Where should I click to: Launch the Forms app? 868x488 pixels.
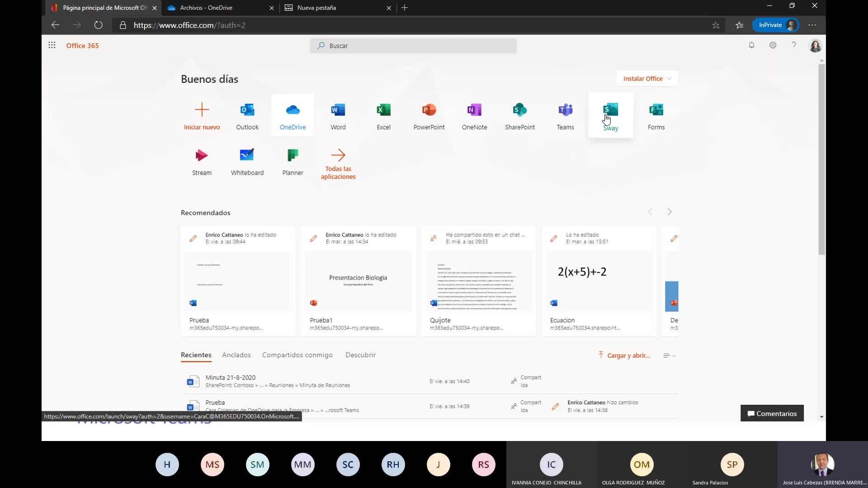[656, 110]
